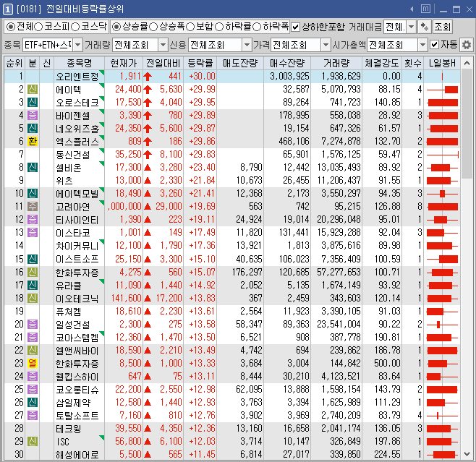Sort by 종목명 column header
476x462 pixels.
[80, 63]
